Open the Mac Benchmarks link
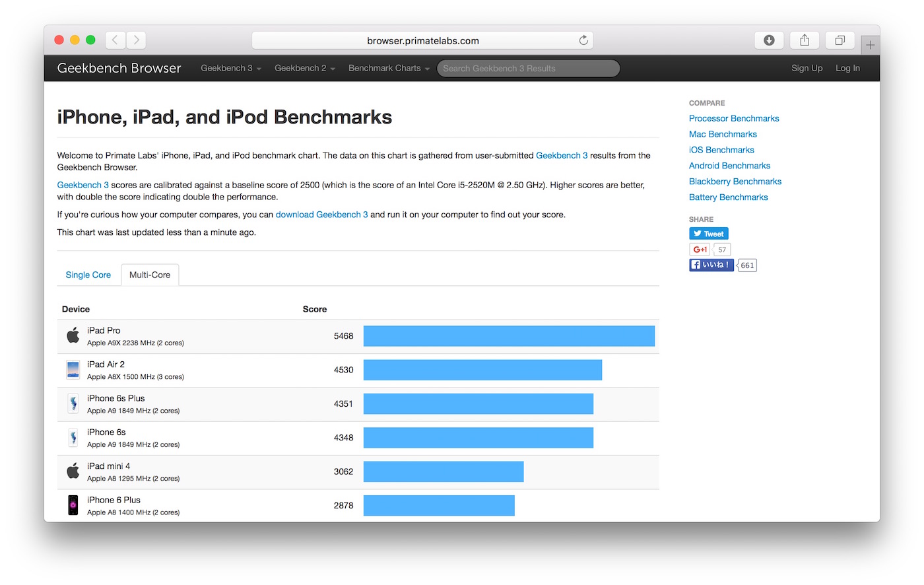 [723, 134]
